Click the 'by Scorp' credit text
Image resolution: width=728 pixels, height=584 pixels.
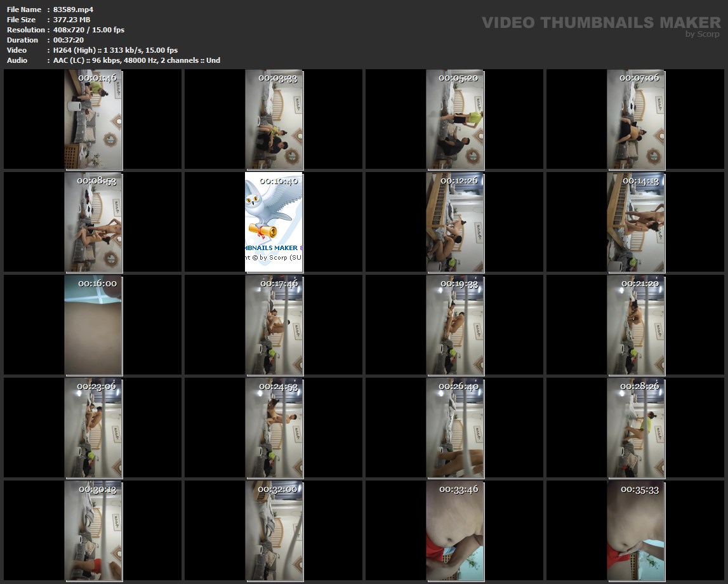702,34
